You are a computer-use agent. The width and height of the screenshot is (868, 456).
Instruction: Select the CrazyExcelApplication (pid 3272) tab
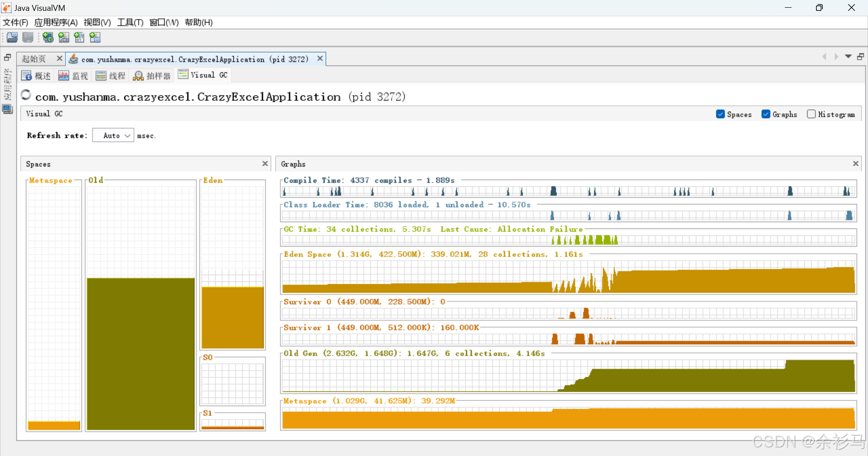(195, 59)
